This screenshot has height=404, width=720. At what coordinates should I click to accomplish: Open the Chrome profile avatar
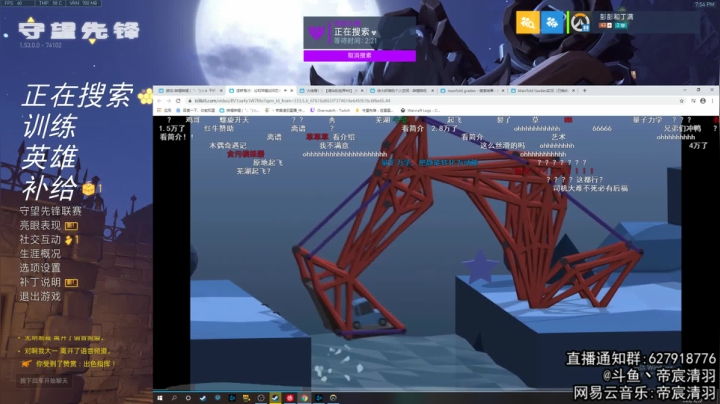[x=703, y=101]
